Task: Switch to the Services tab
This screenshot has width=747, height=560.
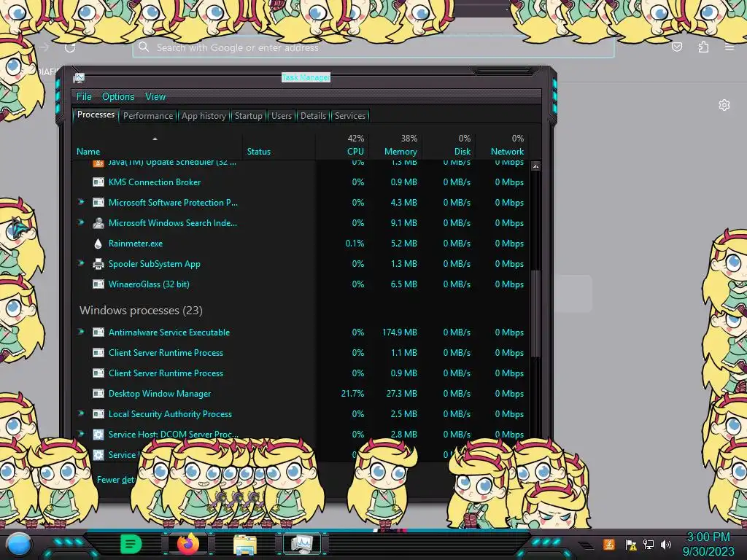Action: (x=349, y=116)
